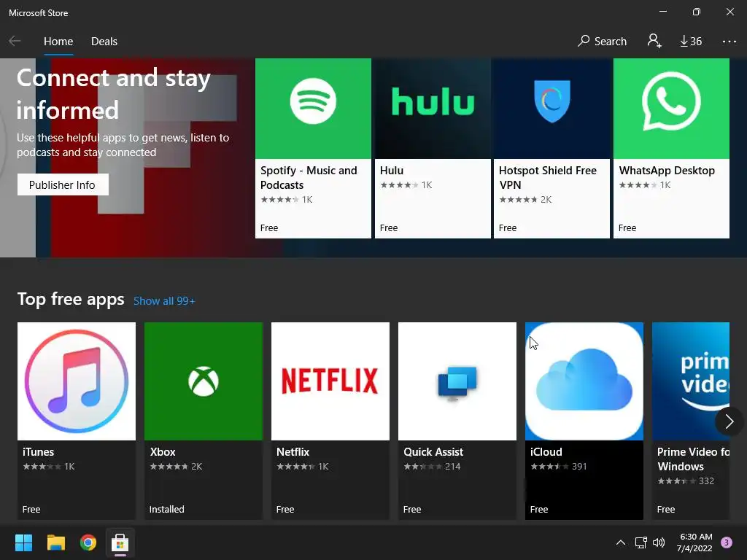Image resolution: width=747 pixels, height=560 pixels.
Task: Open notification center badge 3
Action: click(727, 542)
